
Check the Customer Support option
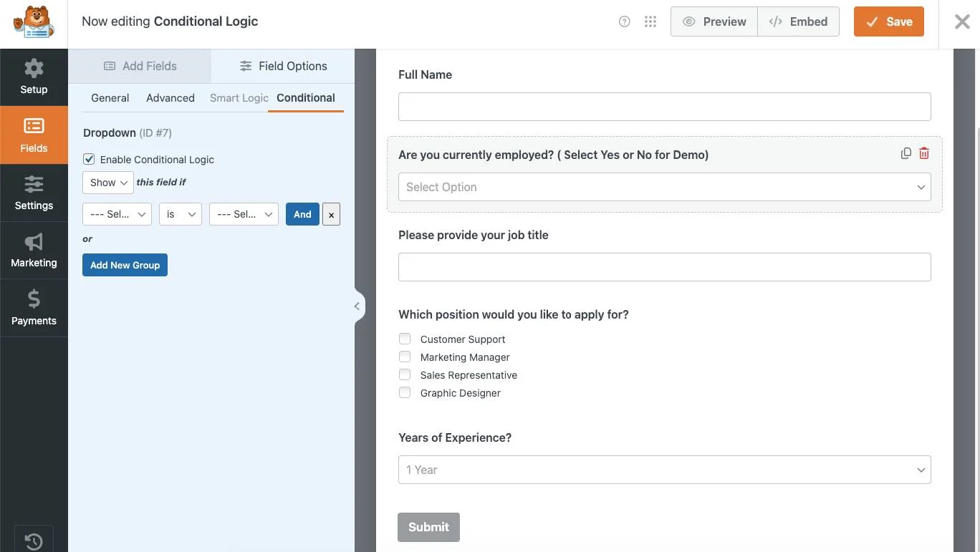pyautogui.click(x=405, y=339)
